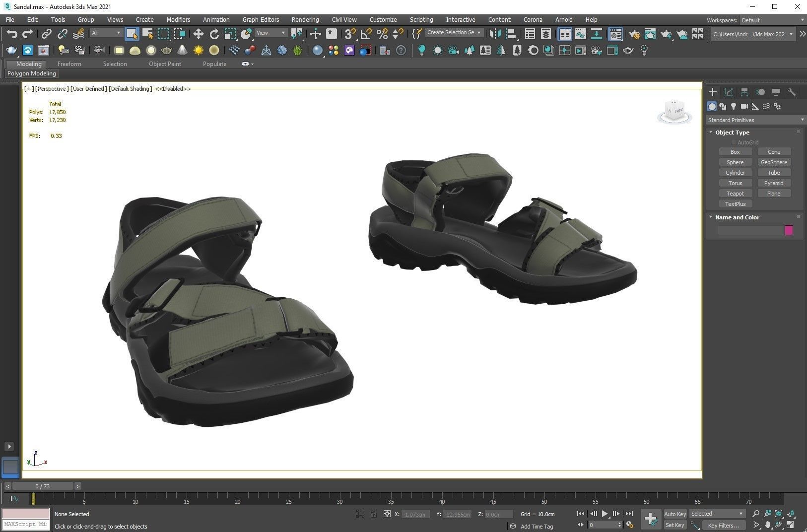Click the ViewCube in viewport corner
Screen dimensions: 807x532
click(674, 112)
